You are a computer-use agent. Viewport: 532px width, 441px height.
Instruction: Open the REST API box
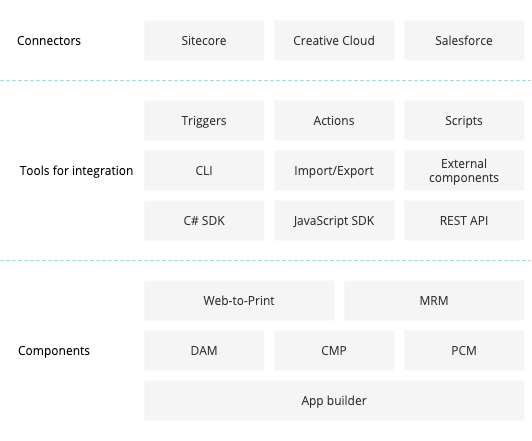[464, 220]
